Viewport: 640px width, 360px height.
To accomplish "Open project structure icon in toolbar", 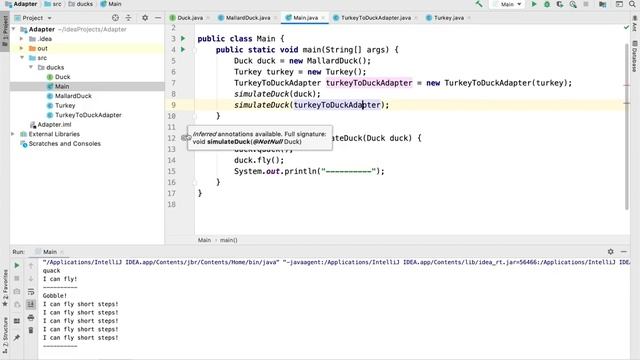I will pyautogui.click(x=602, y=4).
